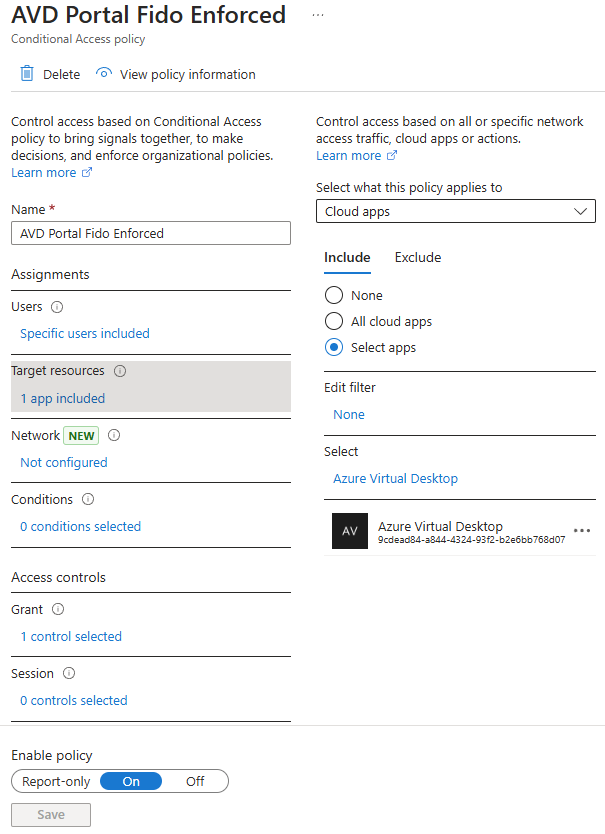Click the NEW badge next to Network
This screenshot has width=605, height=834.
pos(81,436)
